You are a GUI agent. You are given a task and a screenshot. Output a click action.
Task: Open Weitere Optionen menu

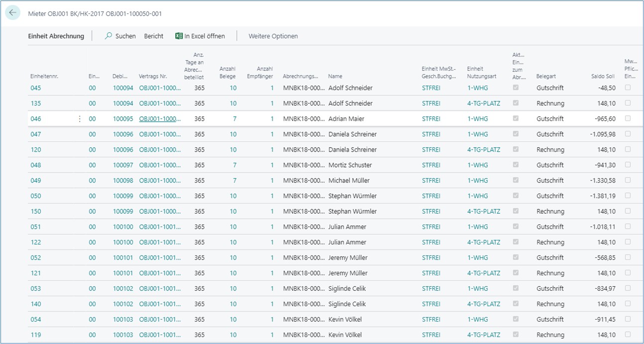(273, 36)
